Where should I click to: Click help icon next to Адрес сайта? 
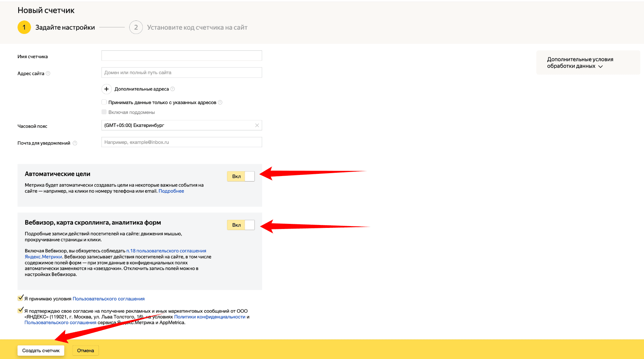tap(48, 73)
